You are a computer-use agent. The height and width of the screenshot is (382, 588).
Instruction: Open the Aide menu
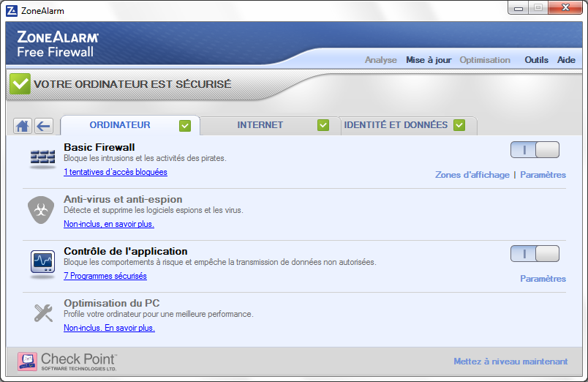[566, 60]
